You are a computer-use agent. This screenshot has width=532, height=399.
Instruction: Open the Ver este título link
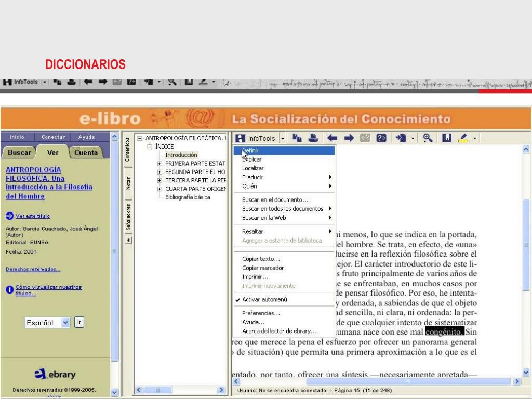click(x=33, y=216)
